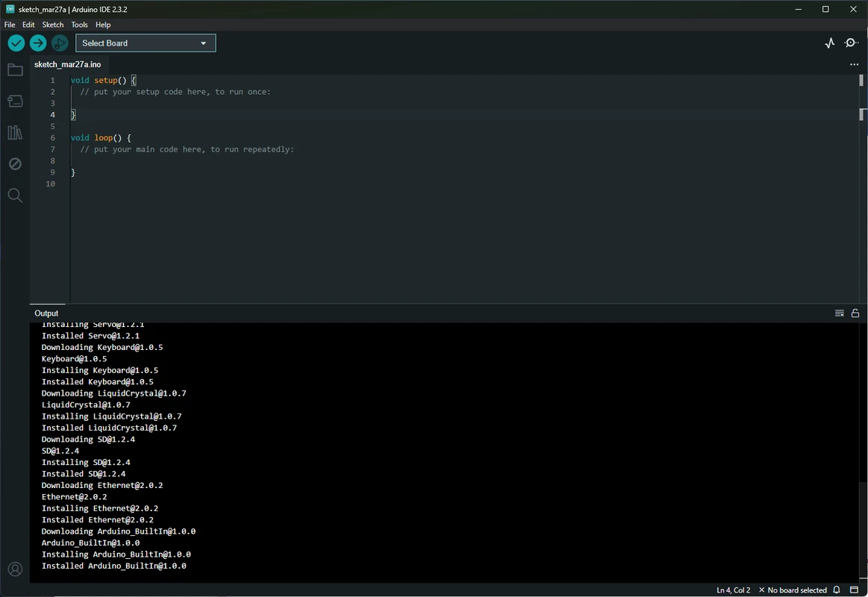Image resolution: width=868 pixels, height=597 pixels.
Task: Open the editor tab more-options ellipsis
Action: click(854, 64)
